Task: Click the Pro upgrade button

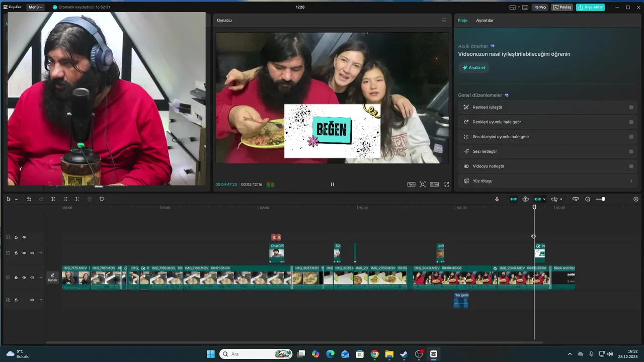Action: click(x=540, y=8)
